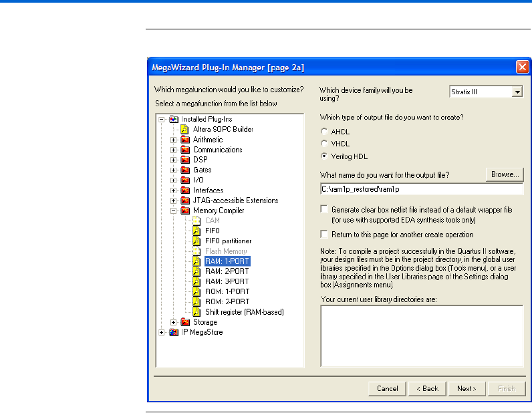Select Shift register (RAM-based) entry

point(245,312)
